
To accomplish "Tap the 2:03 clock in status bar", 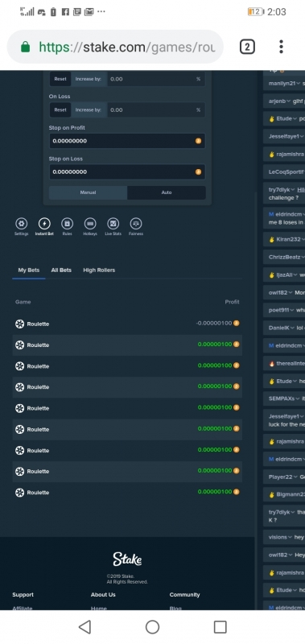I will pos(277,12).
